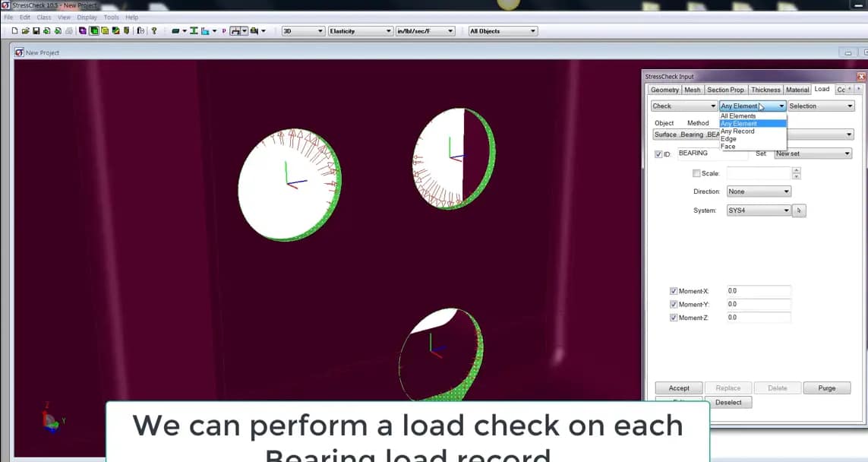Open the Tools menu

pos(111,17)
